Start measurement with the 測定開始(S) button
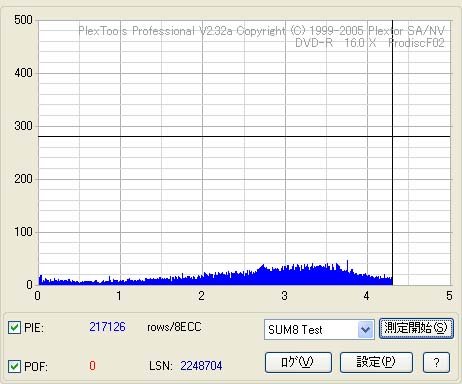Screen dimensions: 462x384 (x=416, y=329)
